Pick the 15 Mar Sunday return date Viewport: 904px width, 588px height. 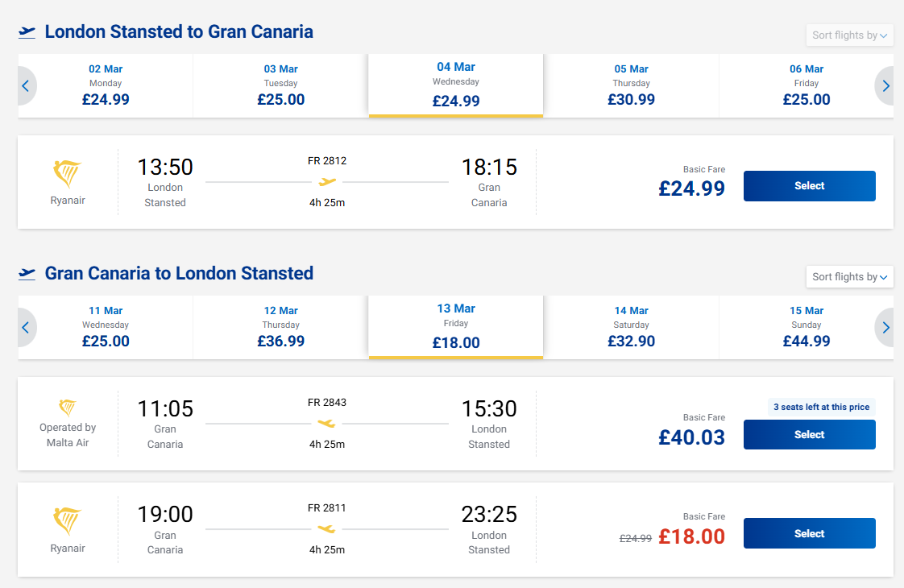click(x=806, y=327)
